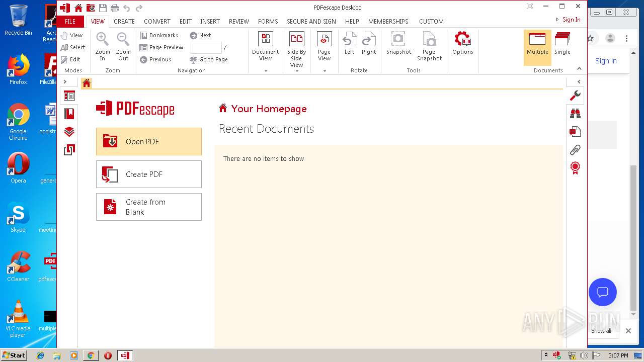Switch to the REVIEW ribbon tab

tap(239, 22)
